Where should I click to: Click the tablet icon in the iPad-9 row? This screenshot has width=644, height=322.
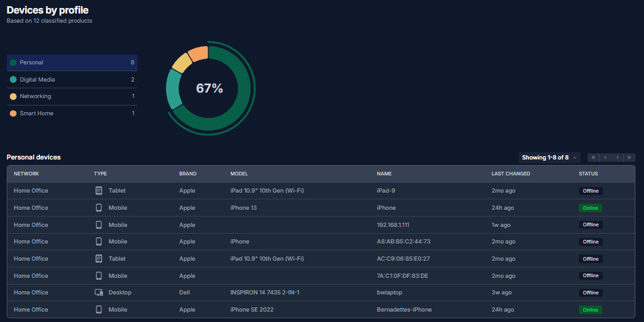point(99,191)
